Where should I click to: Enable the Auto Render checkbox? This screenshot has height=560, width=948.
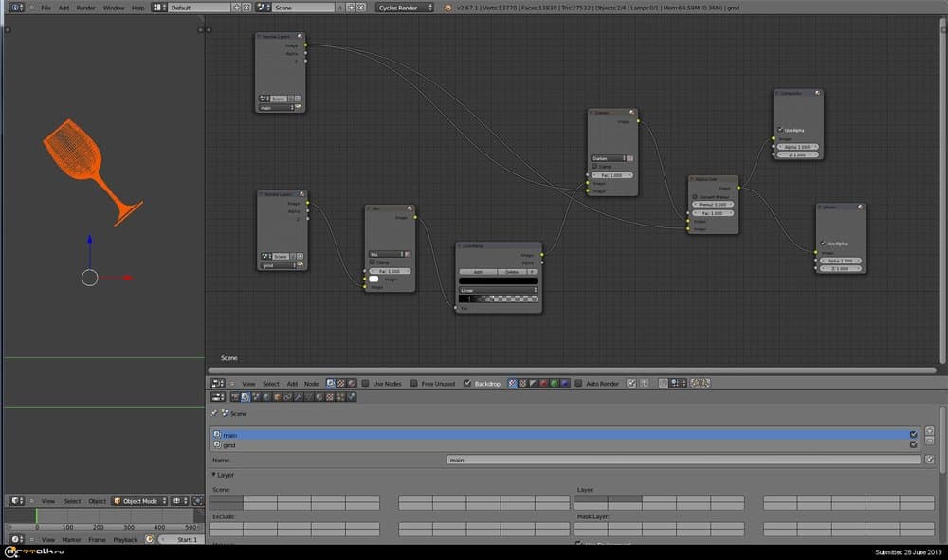[578, 384]
